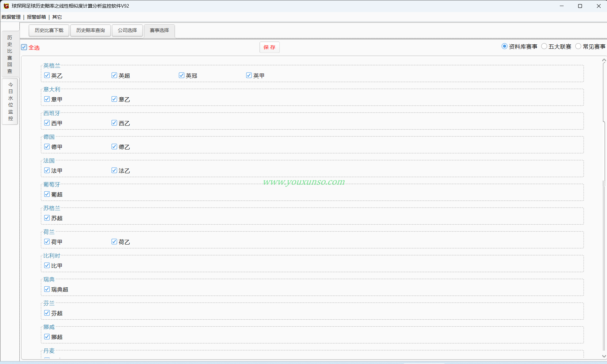Click the scrollbar down arrow
Viewport: 607px width, 364px height.
[x=604, y=356]
